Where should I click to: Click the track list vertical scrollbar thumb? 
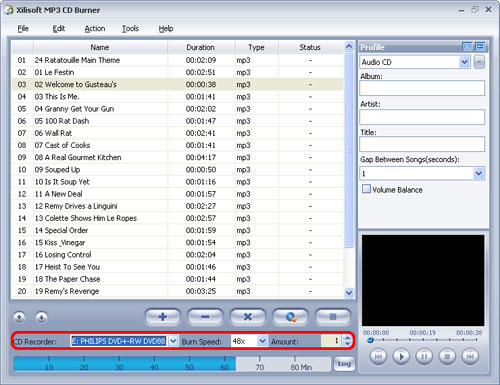pyautogui.click(x=349, y=149)
